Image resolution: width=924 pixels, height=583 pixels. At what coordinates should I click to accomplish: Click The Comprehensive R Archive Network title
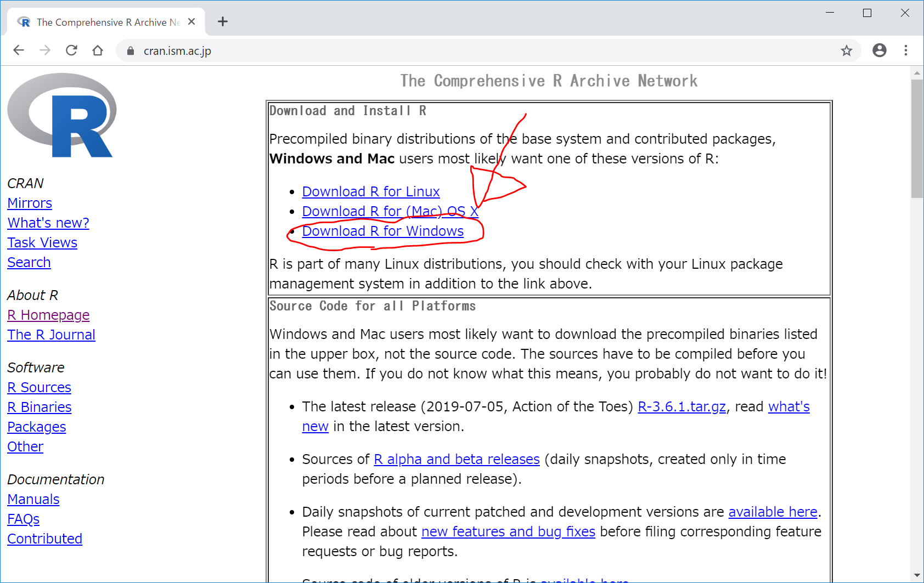coord(549,81)
